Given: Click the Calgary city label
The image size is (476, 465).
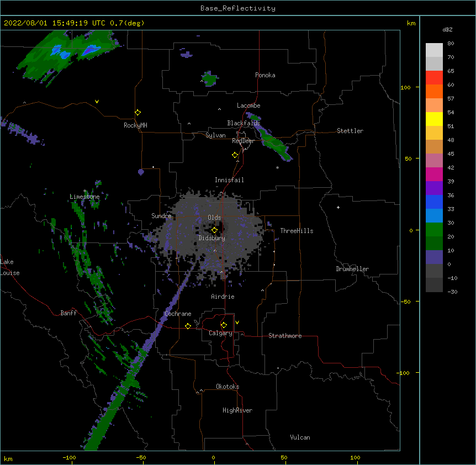Looking at the screenshot, I should pos(220,333).
